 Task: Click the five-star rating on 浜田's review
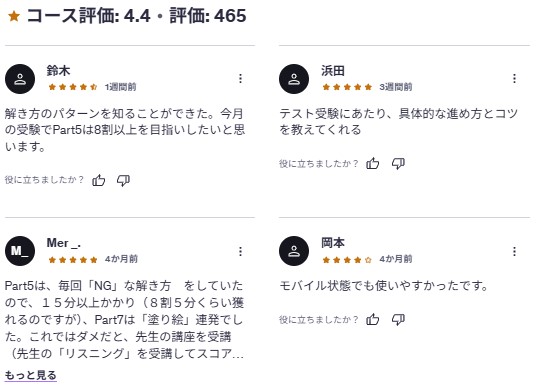[347, 87]
